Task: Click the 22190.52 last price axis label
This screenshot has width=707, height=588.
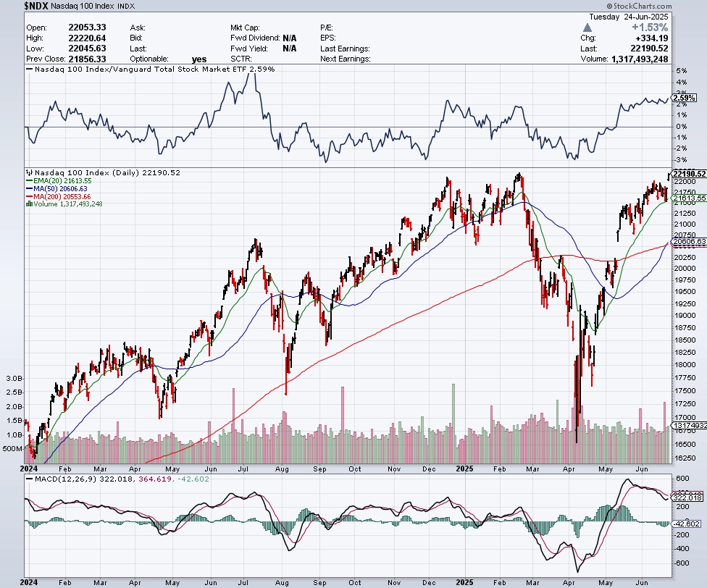Action: [689, 174]
